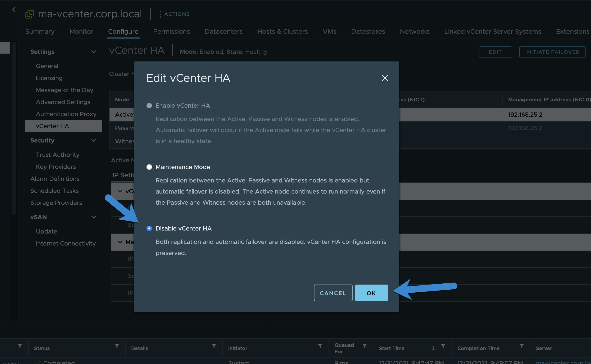Open vSAN Update settings

46,232
